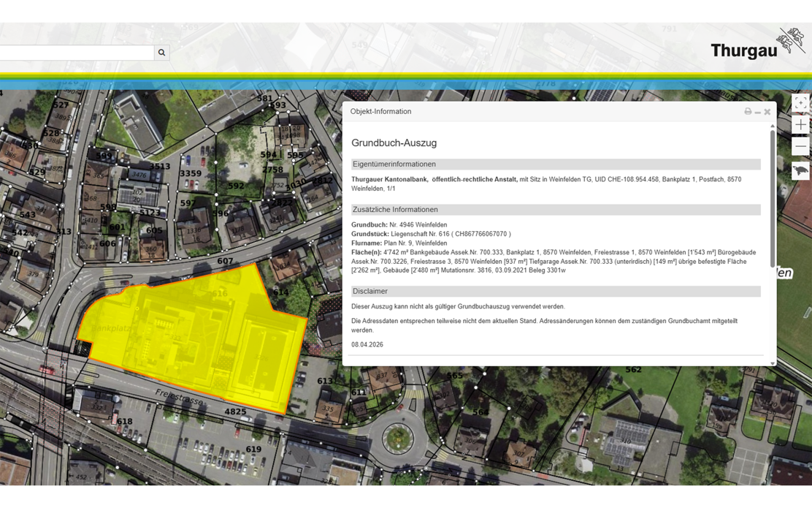Click the Thurgau logo in the header
The height and width of the screenshot is (508, 812).
(758, 44)
